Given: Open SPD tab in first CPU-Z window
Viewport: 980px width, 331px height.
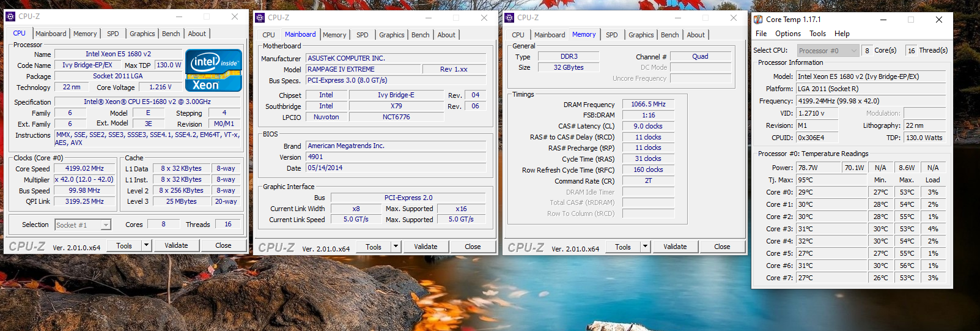Looking at the screenshot, I should 113,34.
